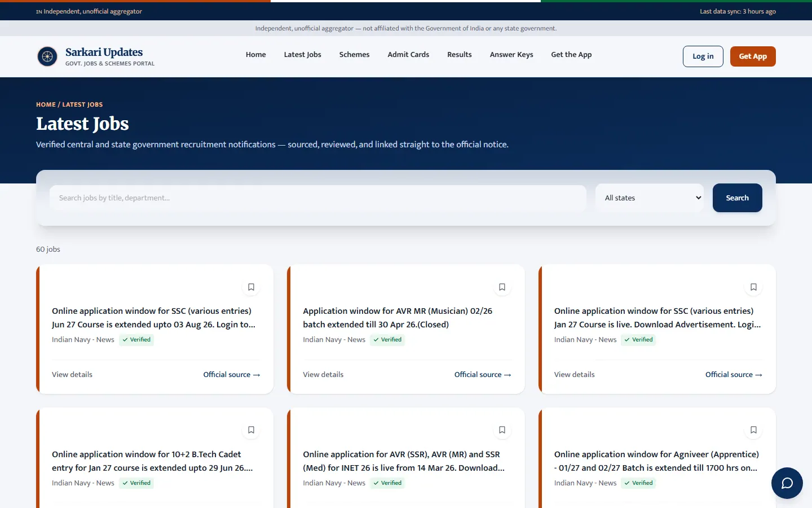Click the Search button
Screen dimensions: 812x508
(738, 198)
